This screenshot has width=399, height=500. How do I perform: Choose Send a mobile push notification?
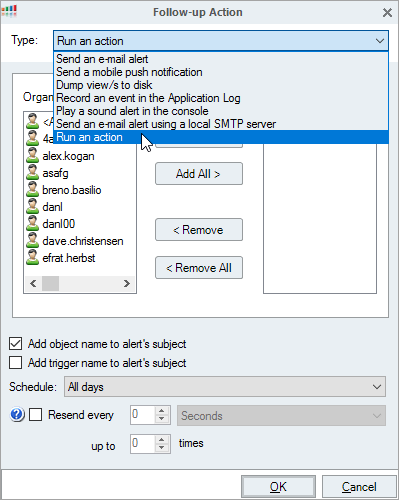[221, 72]
